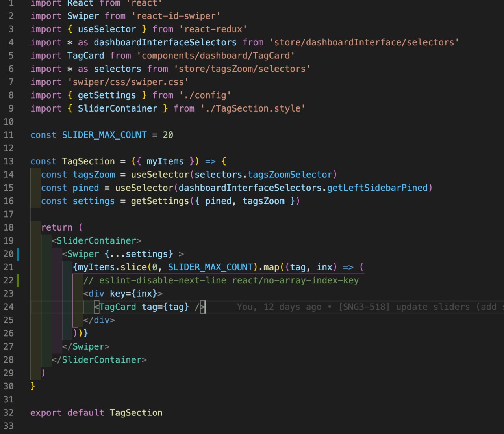Click settings variable on line 16
Viewport: 504px width, 434px height.
tap(94, 201)
